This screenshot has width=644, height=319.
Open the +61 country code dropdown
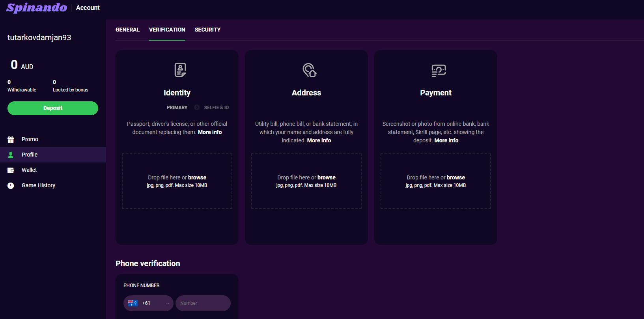point(148,303)
